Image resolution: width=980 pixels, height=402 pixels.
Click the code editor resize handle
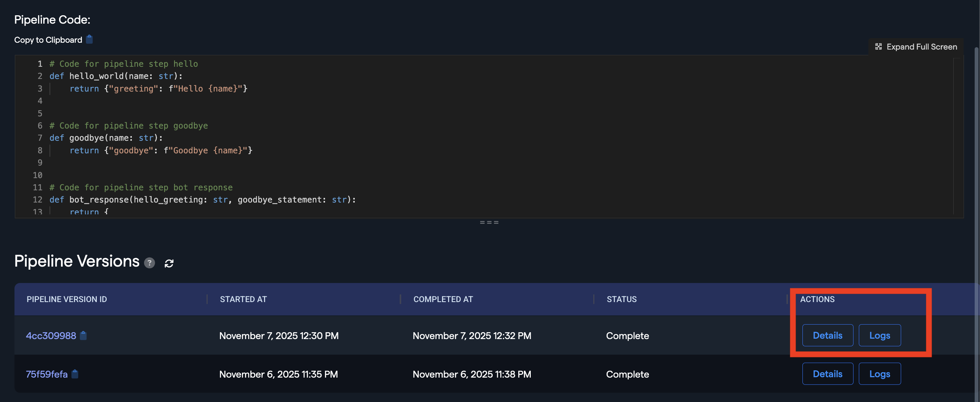(x=489, y=222)
